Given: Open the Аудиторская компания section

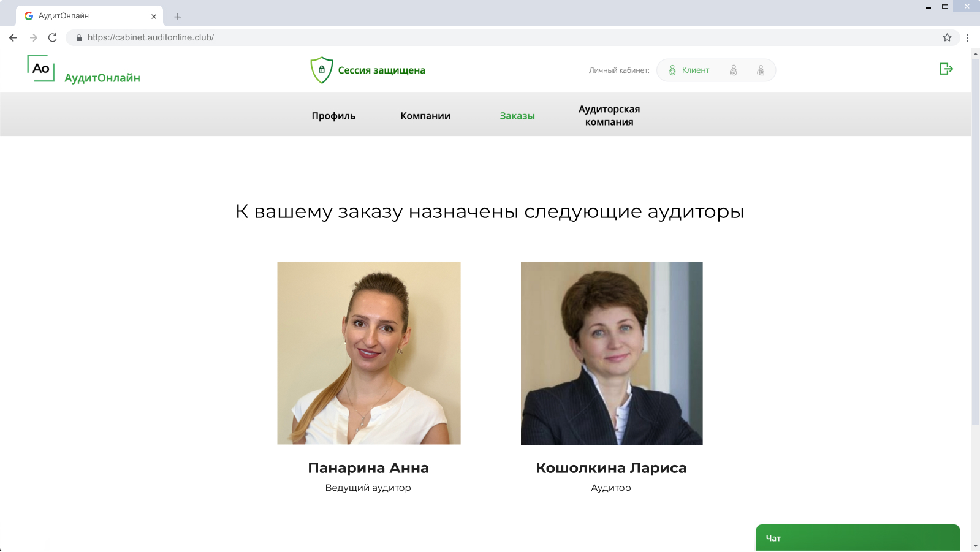Looking at the screenshot, I should point(609,115).
